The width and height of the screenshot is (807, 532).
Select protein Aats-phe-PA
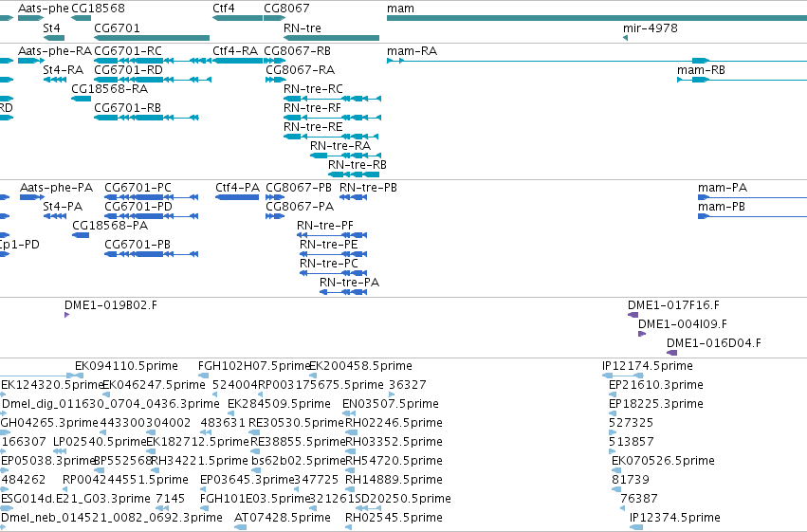(32, 197)
